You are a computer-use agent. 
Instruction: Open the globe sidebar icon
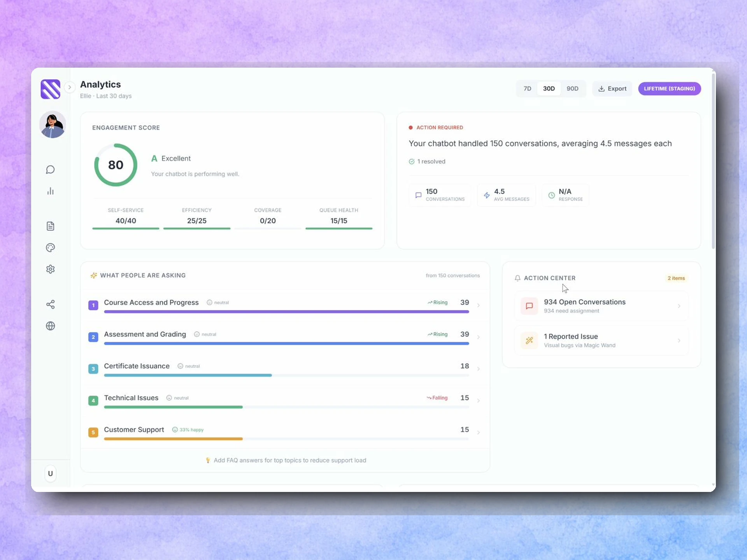[x=50, y=326]
